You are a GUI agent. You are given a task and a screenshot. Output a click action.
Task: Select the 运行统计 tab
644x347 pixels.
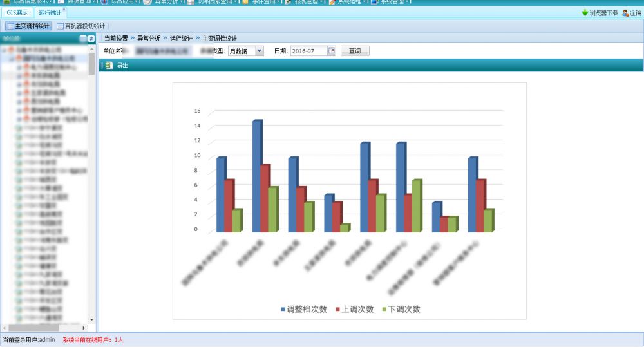(x=50, y=13)
